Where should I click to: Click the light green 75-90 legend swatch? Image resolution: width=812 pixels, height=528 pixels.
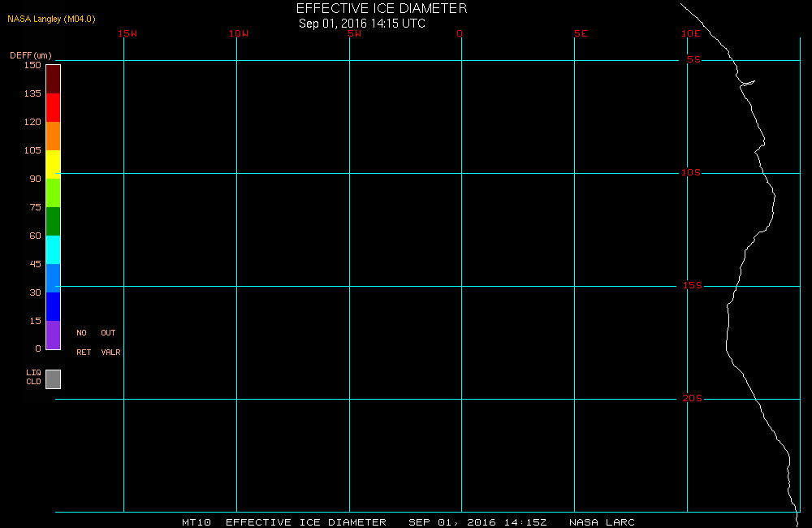point(54,193)
